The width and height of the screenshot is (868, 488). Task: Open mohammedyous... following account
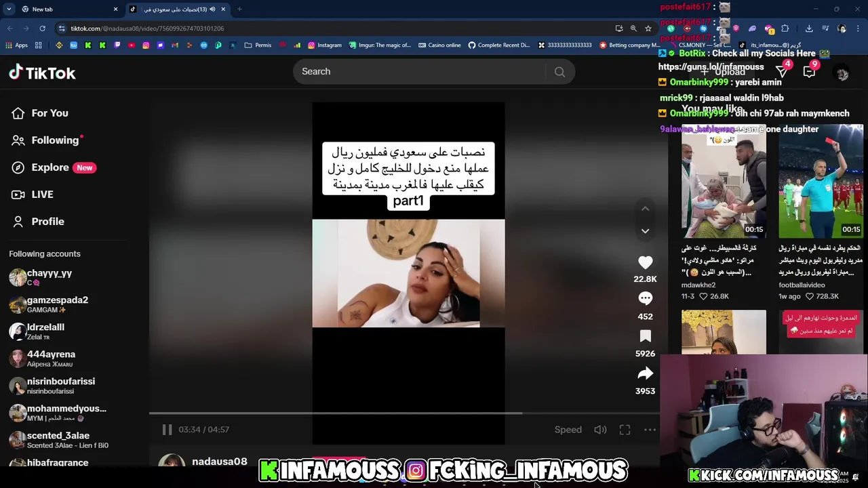58,413
